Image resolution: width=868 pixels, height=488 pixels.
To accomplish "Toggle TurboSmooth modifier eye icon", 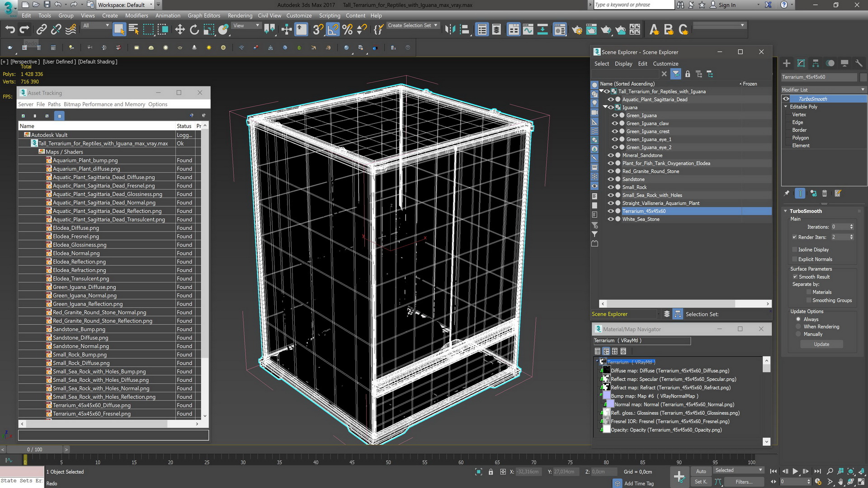I will tap(786, 99).
